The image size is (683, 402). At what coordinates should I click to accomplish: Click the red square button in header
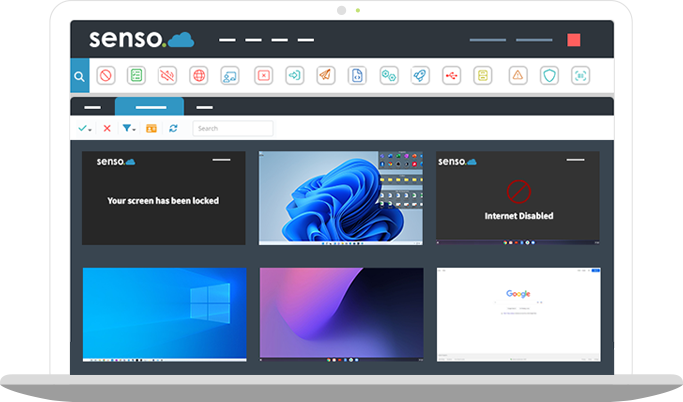click(x=574, y=40)
